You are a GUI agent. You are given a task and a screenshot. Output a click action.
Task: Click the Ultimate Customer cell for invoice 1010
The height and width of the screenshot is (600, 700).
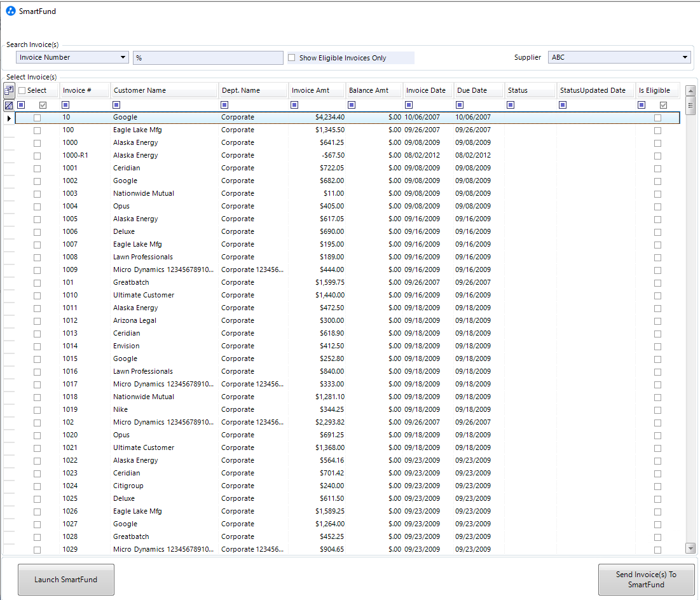point(164,295)
